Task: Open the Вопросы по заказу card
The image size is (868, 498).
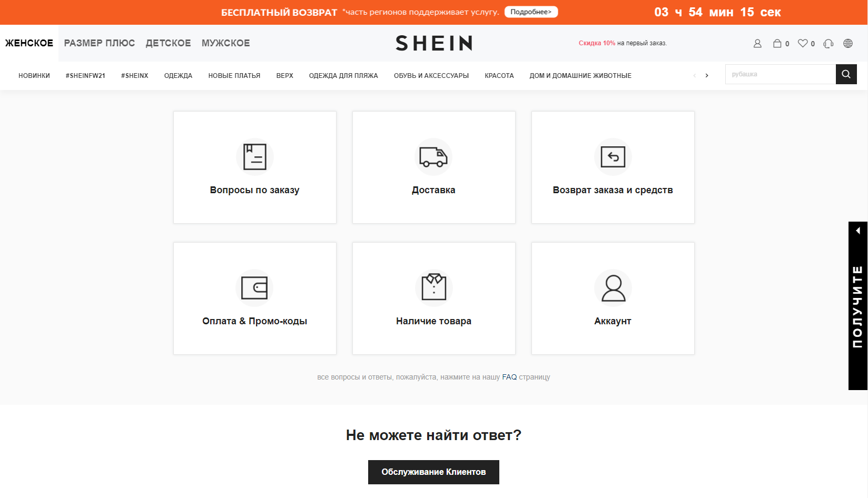Action: point(254,167)
